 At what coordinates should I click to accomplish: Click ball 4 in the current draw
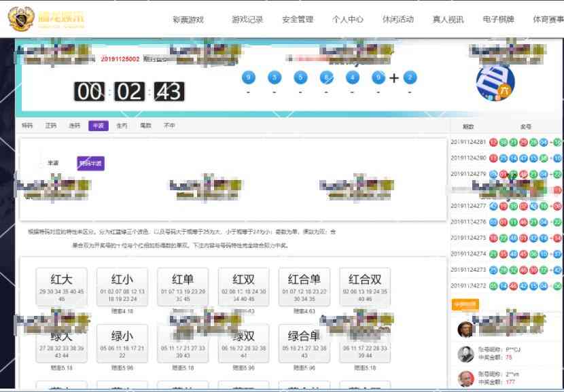(x=352, y=77)
